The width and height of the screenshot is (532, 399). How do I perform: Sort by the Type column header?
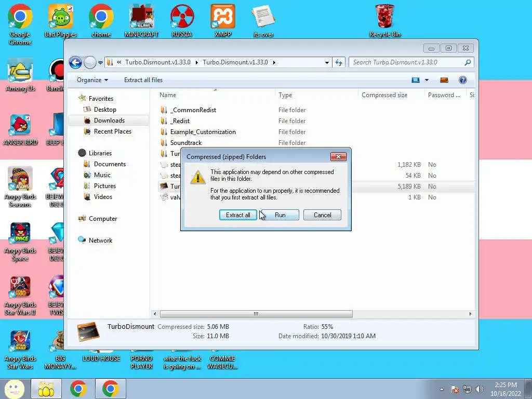316,95
